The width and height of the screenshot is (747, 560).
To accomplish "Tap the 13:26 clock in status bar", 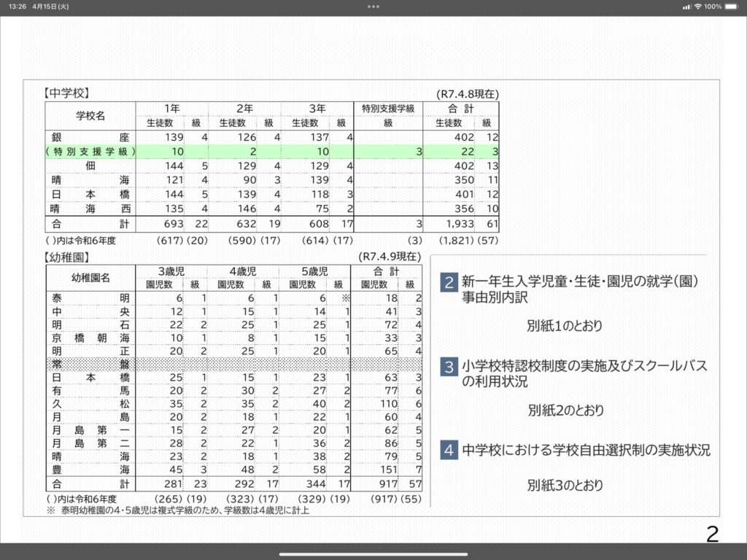I will click(x=18, y=7).
